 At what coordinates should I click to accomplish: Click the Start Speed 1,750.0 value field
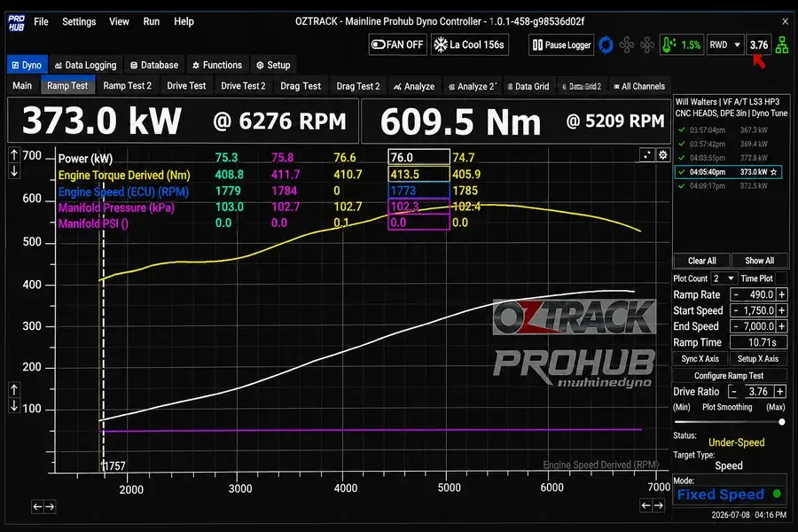point(759,310)
